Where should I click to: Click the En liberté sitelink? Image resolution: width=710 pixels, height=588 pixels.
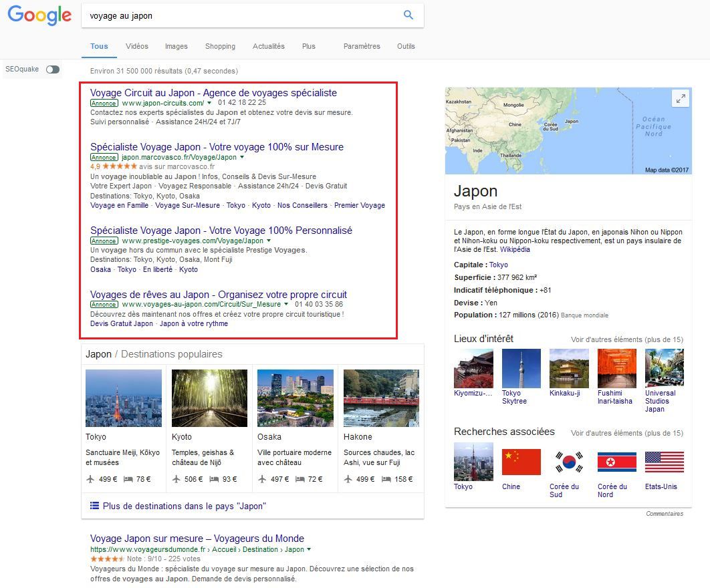[158, 269]
